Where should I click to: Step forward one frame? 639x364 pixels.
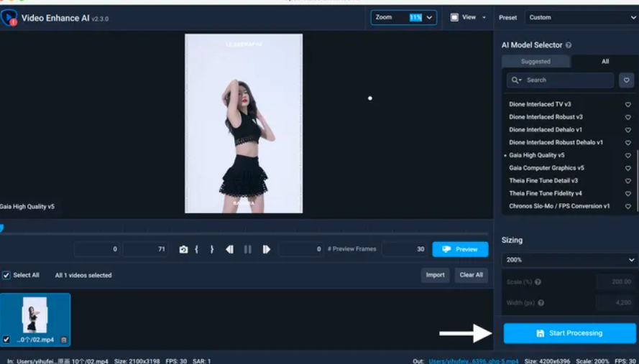tap(266, 249)
